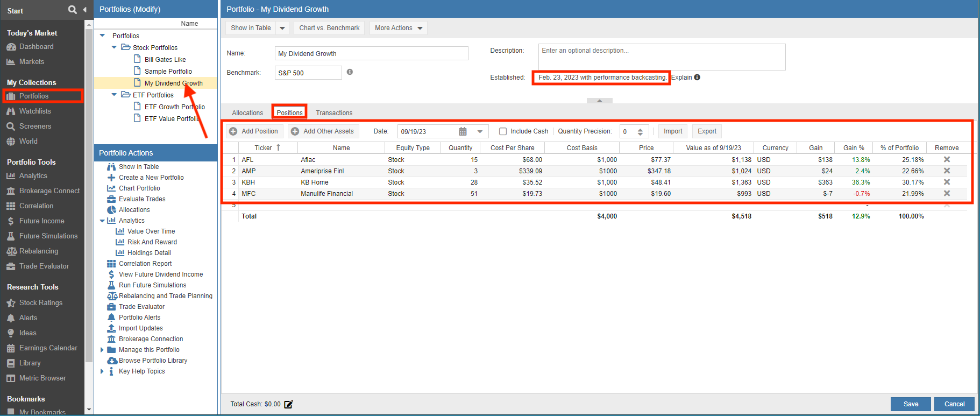The image size is (980, 416).
Task: Open Alerts in Research Tools
Action: [28, 318]
